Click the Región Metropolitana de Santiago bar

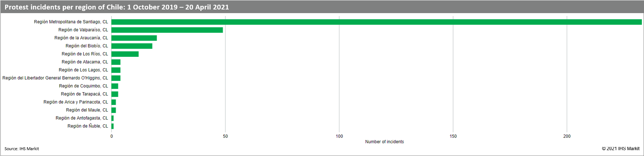(376, 22)
